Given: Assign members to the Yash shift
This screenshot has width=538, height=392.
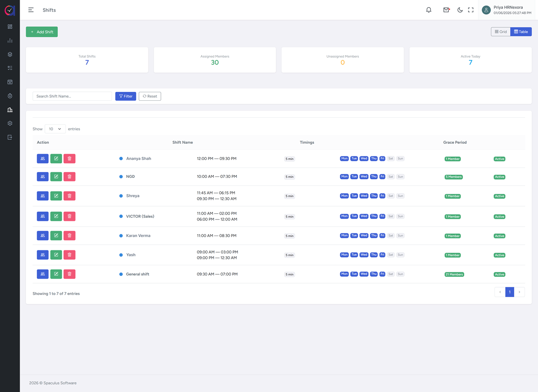Looking at the screenshot, I should click(43, 255).
